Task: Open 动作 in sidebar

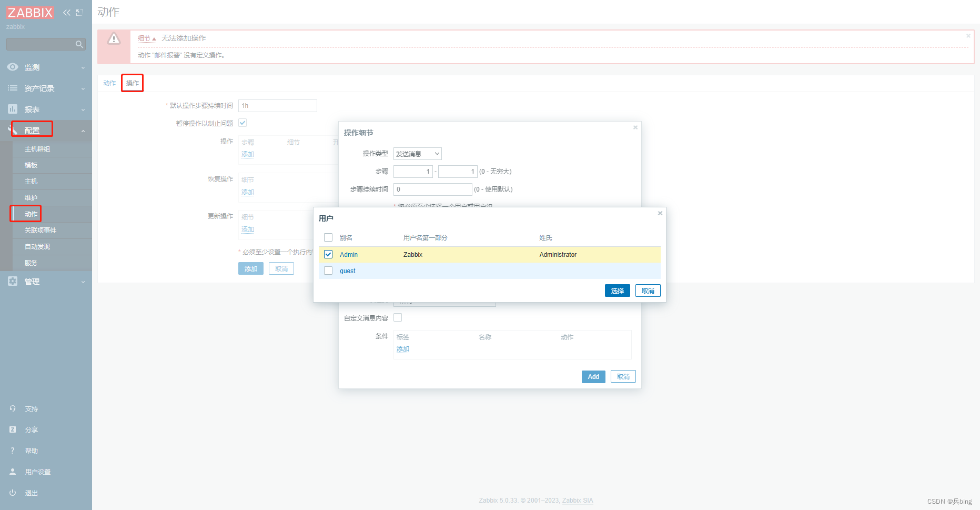Action: 31,214
